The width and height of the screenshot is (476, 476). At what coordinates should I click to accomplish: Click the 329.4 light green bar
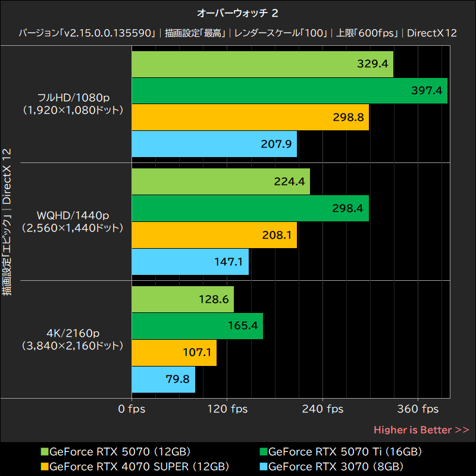[262, 64]
